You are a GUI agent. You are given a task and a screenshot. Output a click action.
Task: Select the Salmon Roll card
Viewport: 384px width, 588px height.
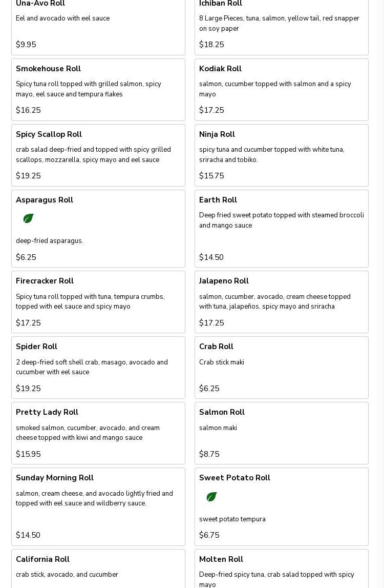pyautogui.click(x=281, y=433)
